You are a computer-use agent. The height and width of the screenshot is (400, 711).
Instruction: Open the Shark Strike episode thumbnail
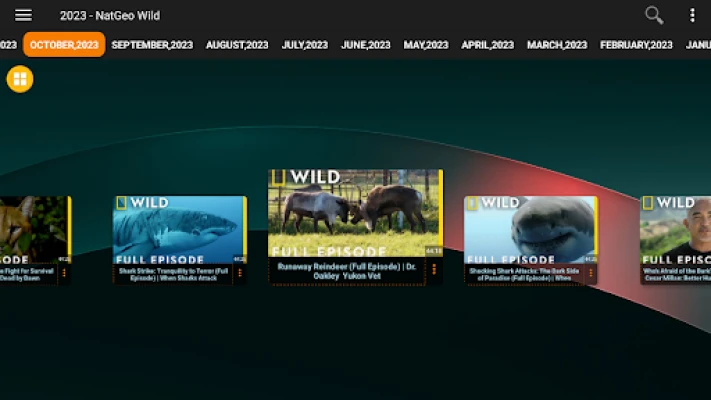coord(179,229)
